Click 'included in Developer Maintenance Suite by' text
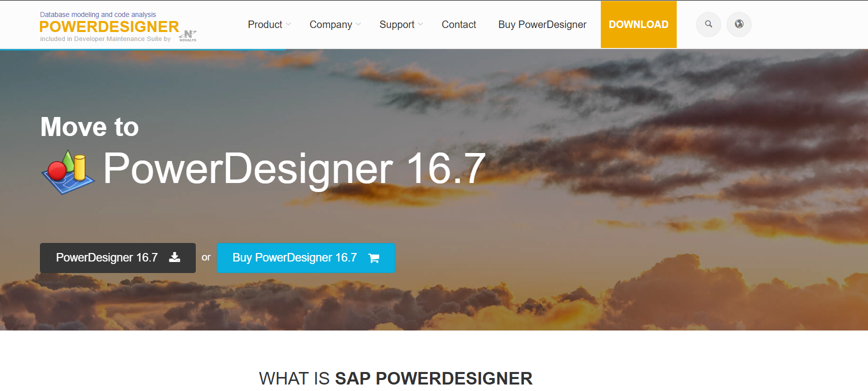The height and width of the screenshot is (391, 868). coord(105,39)
